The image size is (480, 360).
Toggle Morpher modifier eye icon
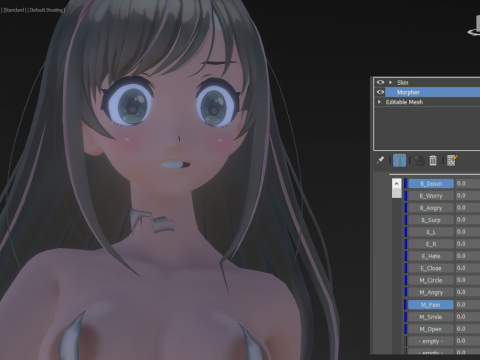coord(380,92)
